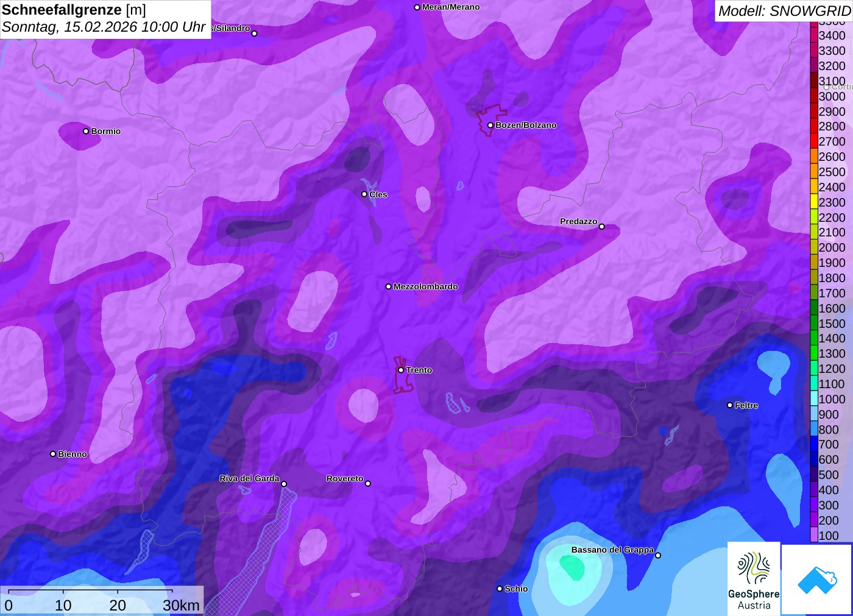853x616 pixels.
Task: Choose the 2700 m red legend swatch
Action: pos(814,141)
